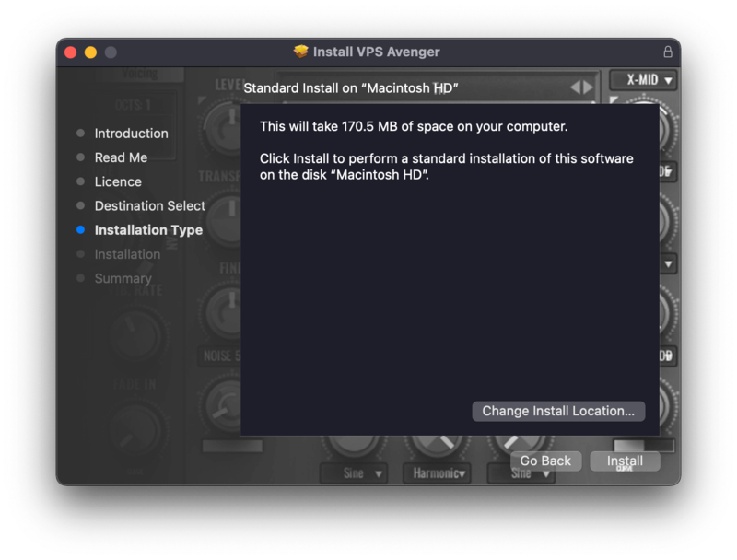Screen dimensions: 737x560
Task: Select the Read Me step
Action: pyautogui.click(x=121, y=157)
